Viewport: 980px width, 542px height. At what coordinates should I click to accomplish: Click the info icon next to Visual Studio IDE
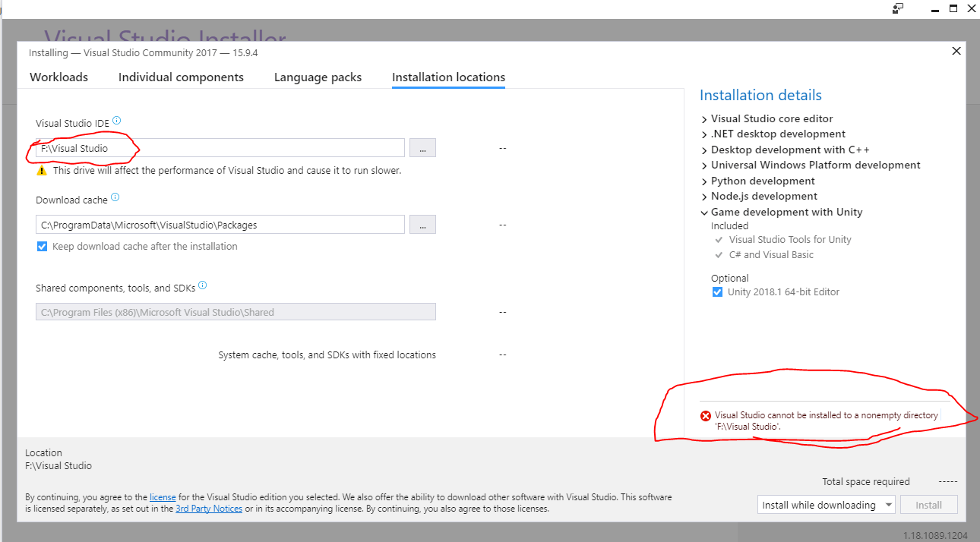[x=116, y=120]
